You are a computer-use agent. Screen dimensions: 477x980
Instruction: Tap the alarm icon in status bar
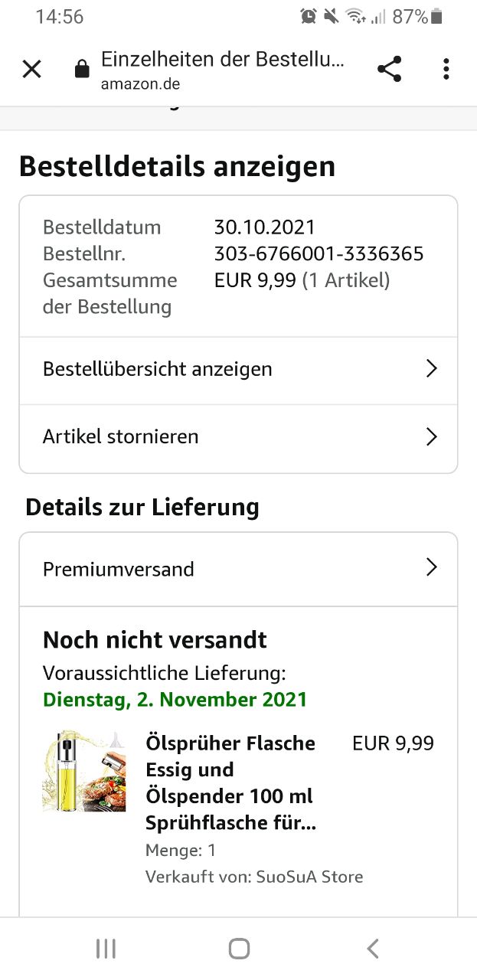pos(309,16)
